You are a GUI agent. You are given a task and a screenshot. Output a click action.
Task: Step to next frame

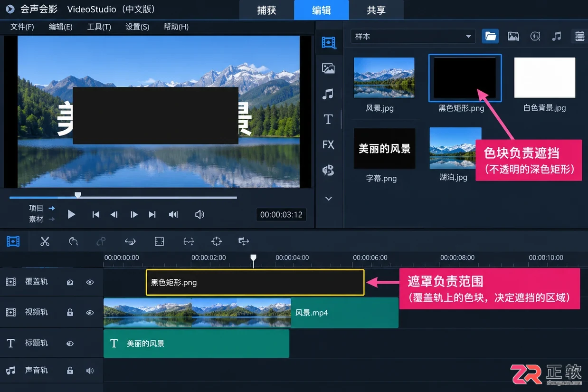134,215
